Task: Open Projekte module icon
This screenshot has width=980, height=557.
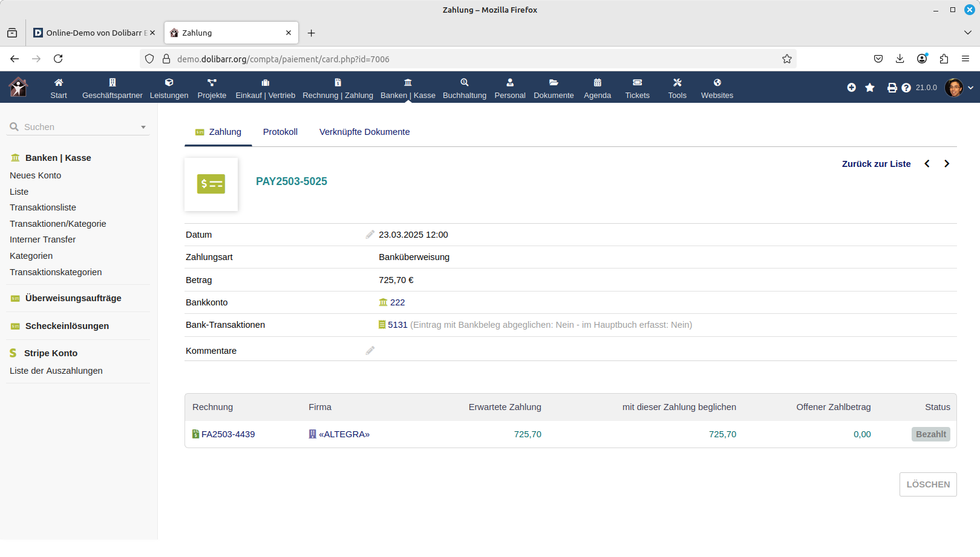Action: (x=212, y=82)
